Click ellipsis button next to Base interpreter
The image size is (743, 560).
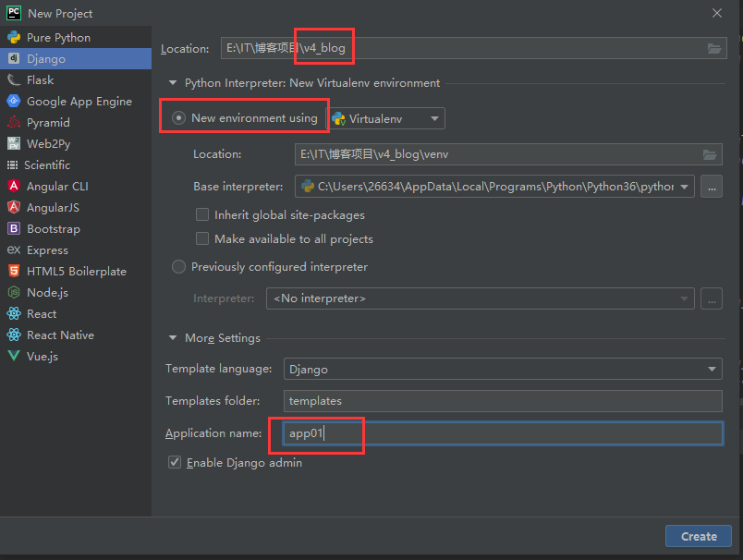pyautogui.click(x=712, y=187)
